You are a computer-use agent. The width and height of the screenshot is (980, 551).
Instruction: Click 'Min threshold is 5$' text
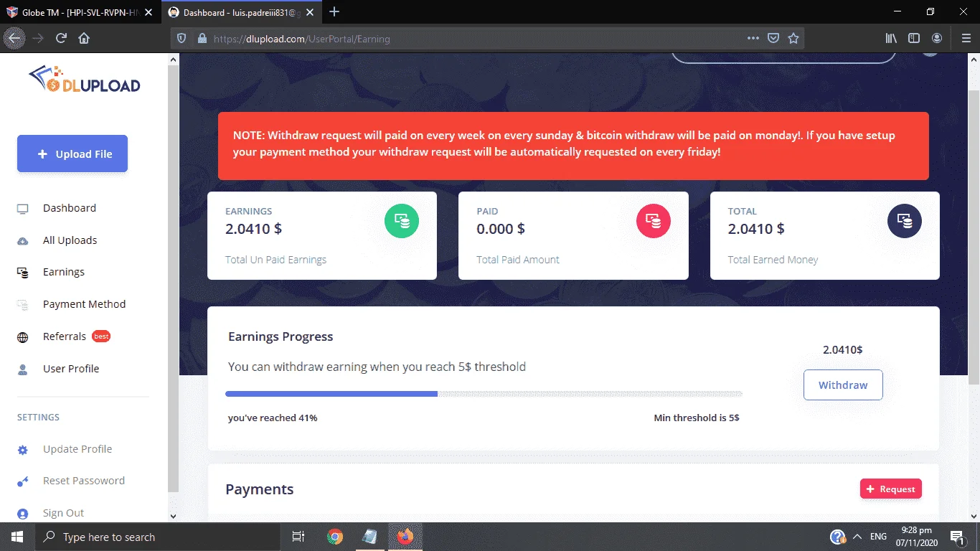tap(697, 418)
